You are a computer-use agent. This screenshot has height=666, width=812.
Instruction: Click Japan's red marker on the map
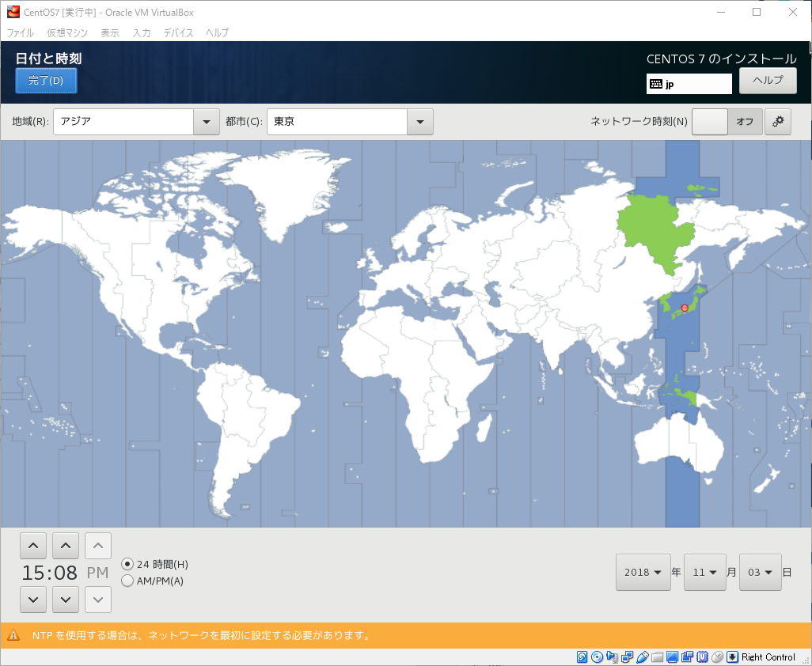coord(685,308)
